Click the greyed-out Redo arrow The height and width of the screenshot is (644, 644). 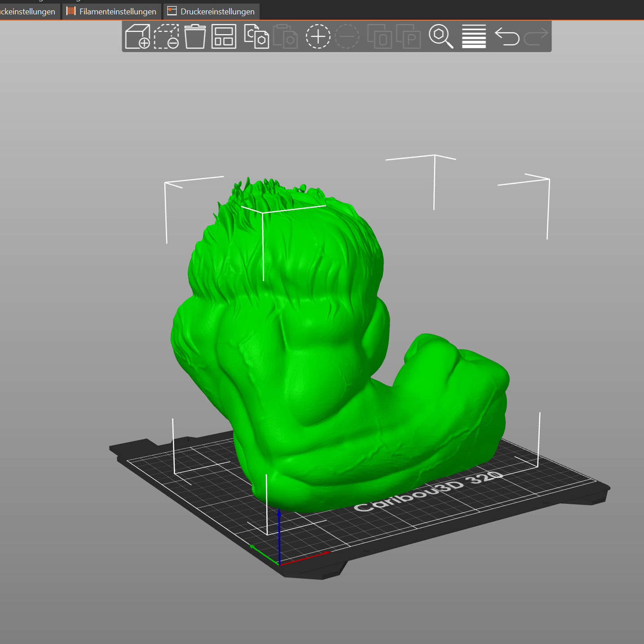click(x=536, y=36)
